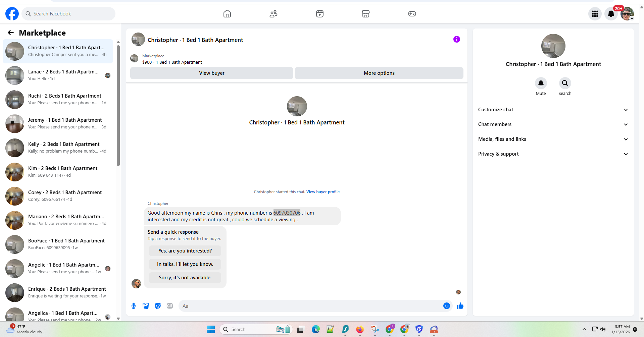The image size is (644, 337).
Task: Open Kim 2 Beds 1 Bath conversation
Action: click(x=58, y=172)
